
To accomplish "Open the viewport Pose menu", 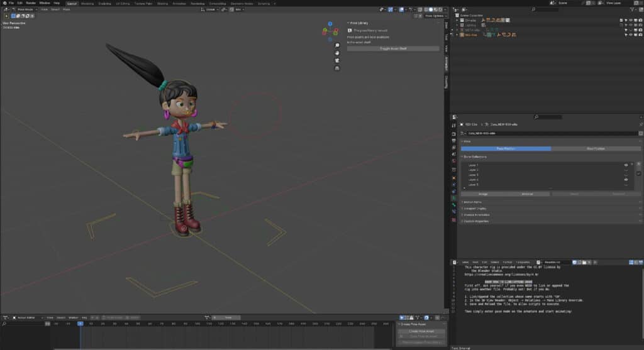I will point(66,9).
